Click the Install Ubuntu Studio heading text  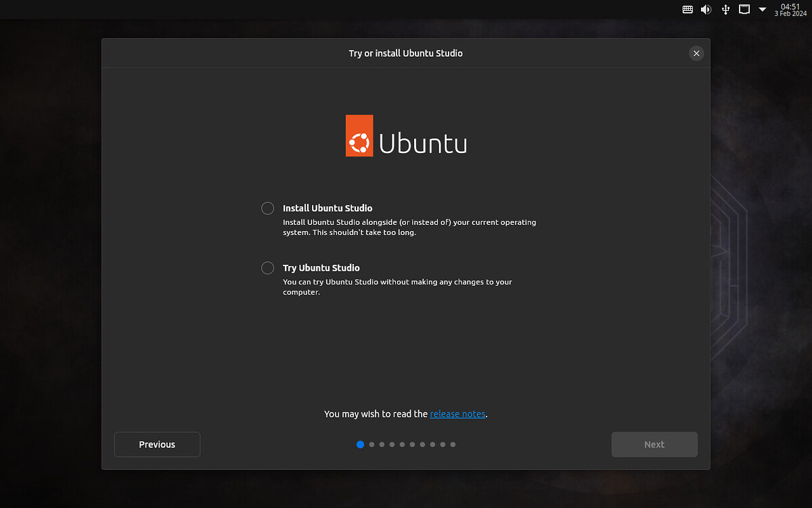coord(328,208)
